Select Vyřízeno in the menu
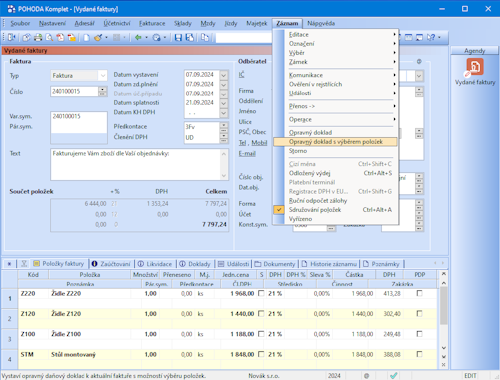The width and height of the screenshot is (500, 380). point(336,219)
